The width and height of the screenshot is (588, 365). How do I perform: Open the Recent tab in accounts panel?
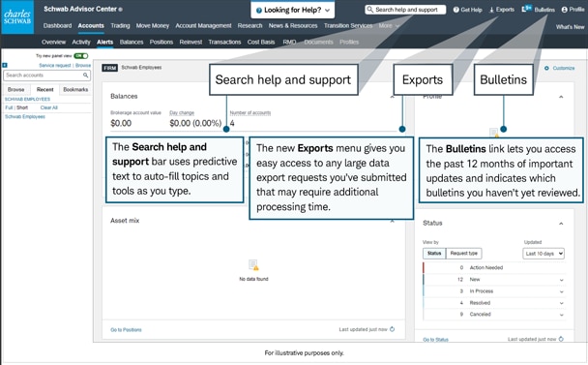click(x=45, y=89)
